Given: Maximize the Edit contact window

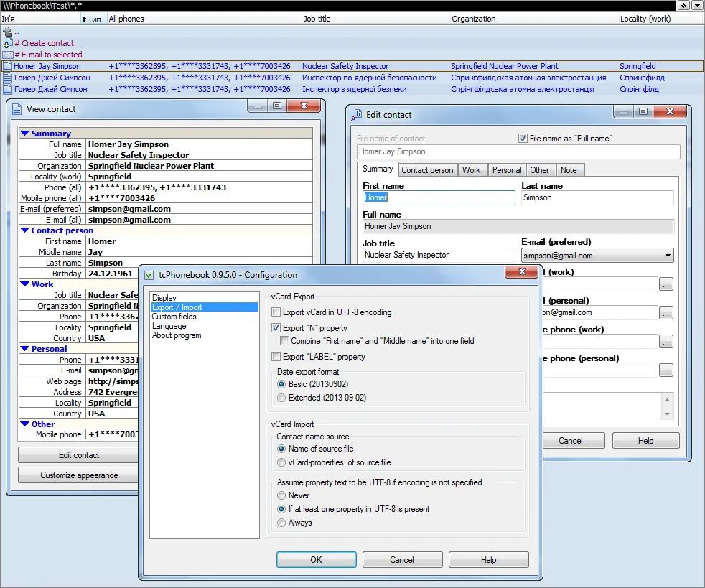Looking at the screenshot, I should pos(643,111).
